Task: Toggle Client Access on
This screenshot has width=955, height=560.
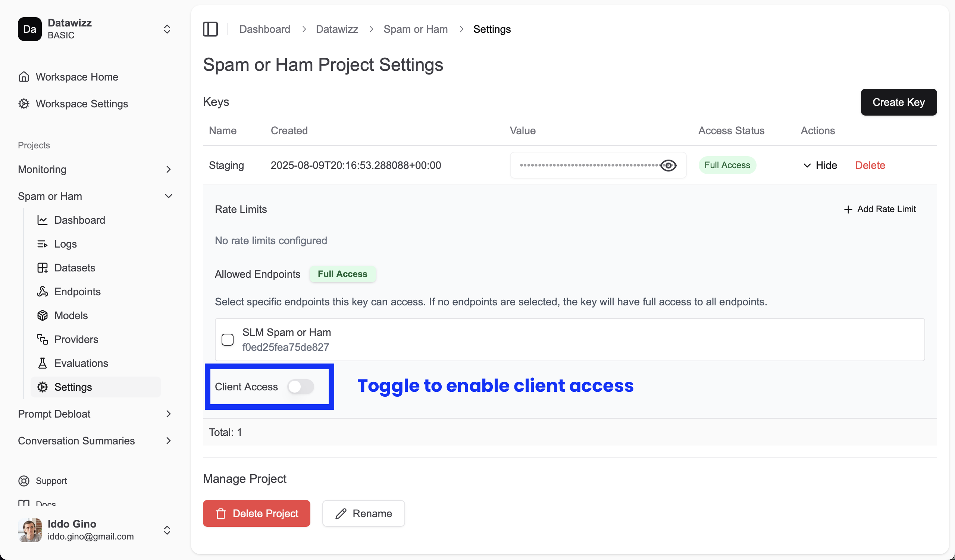Action: coord(301,387)
